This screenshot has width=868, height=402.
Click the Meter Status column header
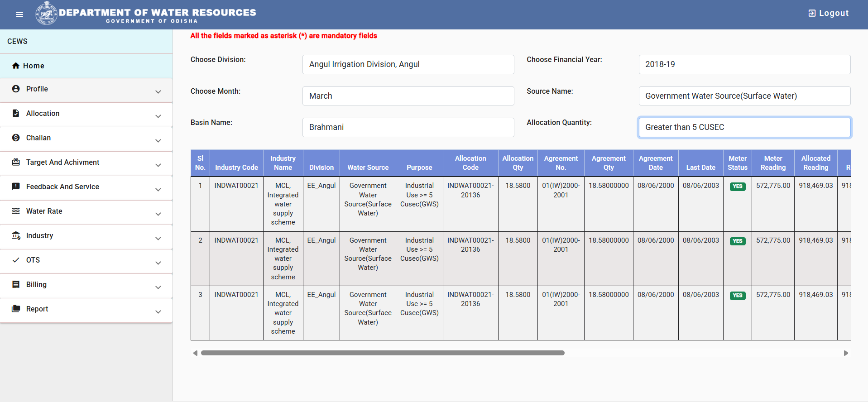[x=738, y=163]
